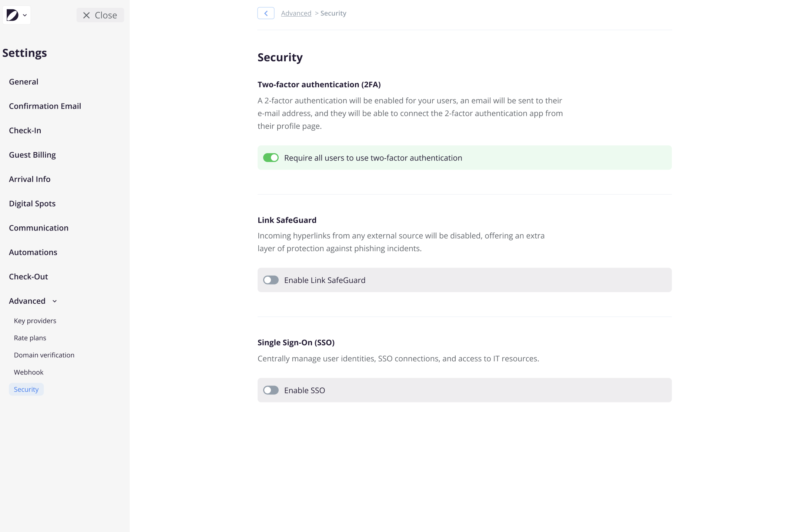The height and width of the screenshot is (532, 795).
Task: Open the Webhook settings
Action: (28, 372)
